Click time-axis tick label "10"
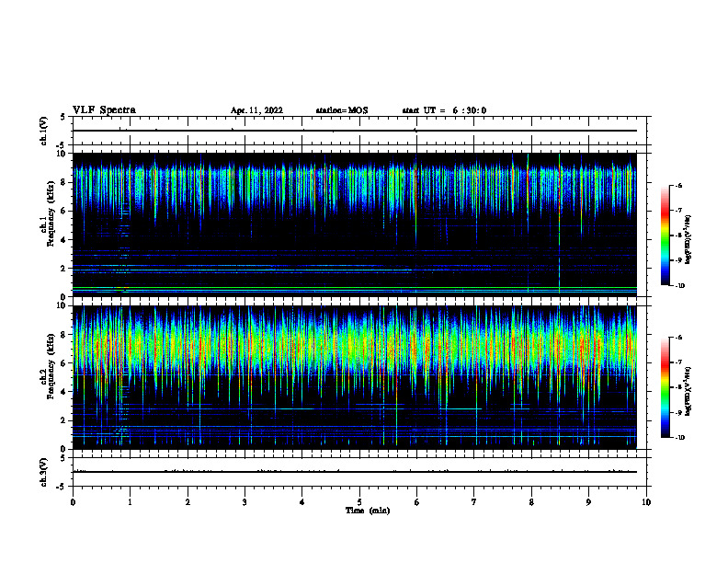 pyautogui.click(x=646, y=502)
